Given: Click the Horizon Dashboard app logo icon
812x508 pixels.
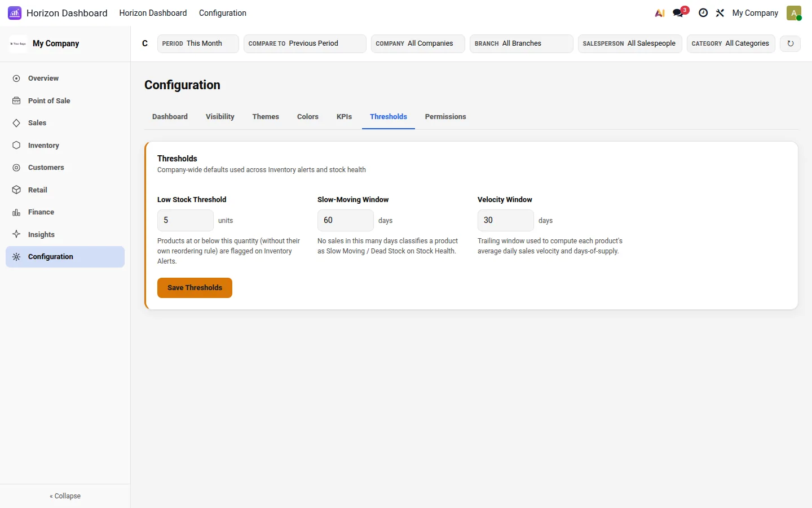Looking at the screenshot, I should (15, 13).
